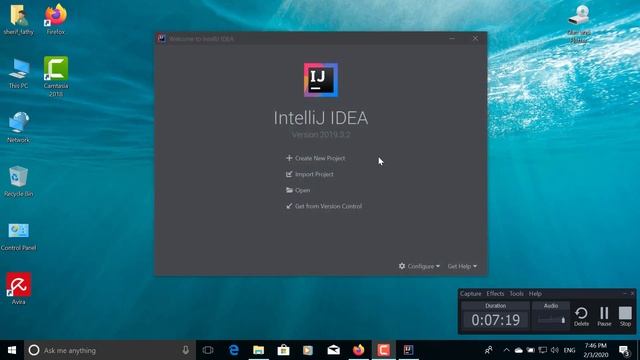Screen dimensions: 640x360
Task: Click ENG input language indicator
Action: pos(569,350)
